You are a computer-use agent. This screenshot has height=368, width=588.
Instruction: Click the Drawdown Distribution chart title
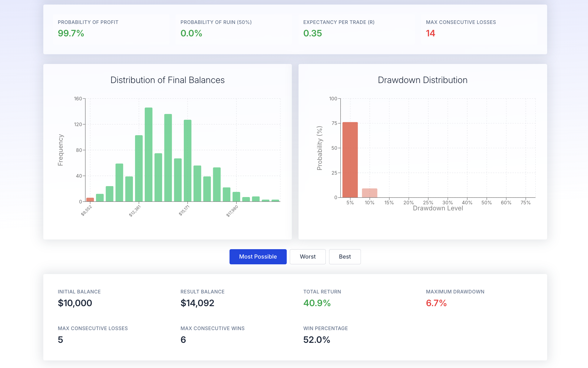(x=423, y=80)
